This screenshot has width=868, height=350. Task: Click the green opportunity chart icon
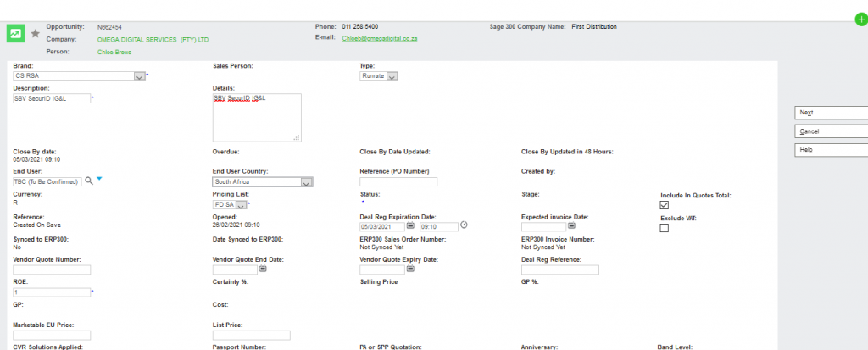tap(16, 33)
